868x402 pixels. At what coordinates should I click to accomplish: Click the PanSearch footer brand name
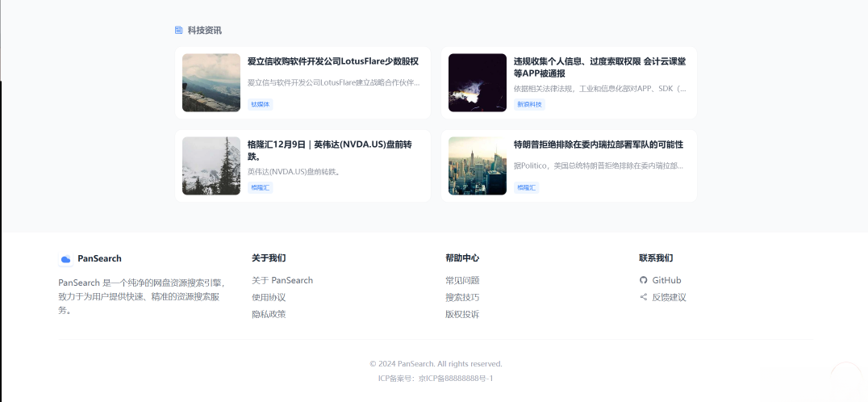pos(99,258)
